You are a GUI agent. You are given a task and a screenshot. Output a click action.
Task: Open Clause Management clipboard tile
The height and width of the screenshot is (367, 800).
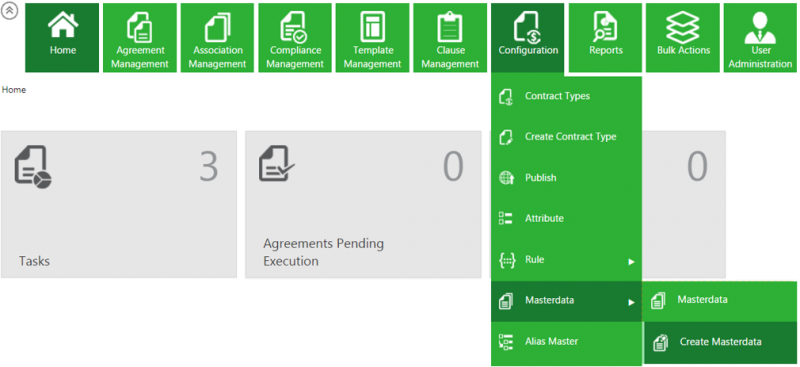[x=450, y=38]
